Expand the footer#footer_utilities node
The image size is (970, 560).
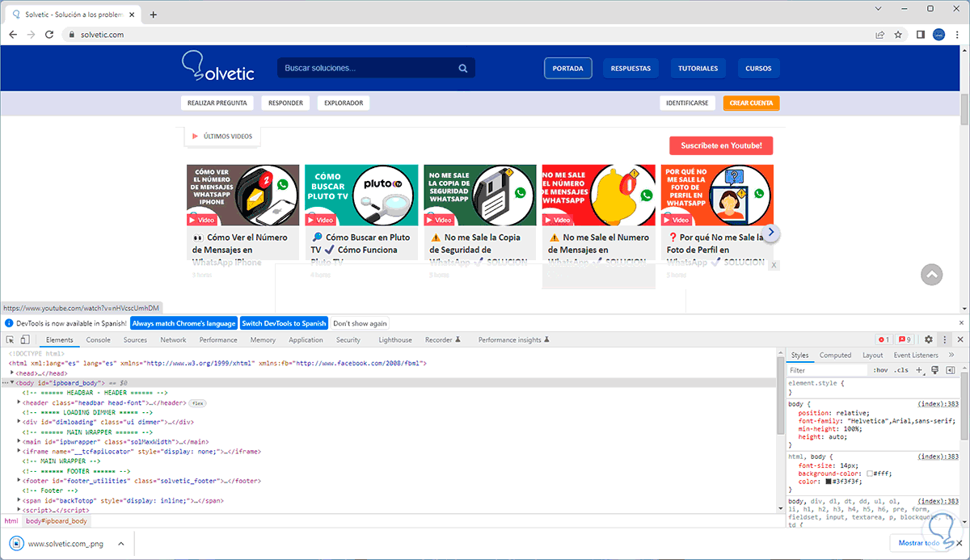pos(19,480)
